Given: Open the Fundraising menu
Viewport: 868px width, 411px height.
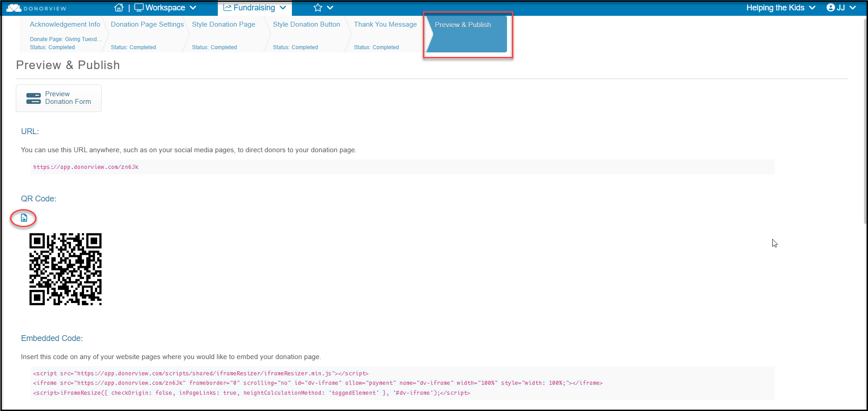Looking at the screenshot, I should point(255,8).
